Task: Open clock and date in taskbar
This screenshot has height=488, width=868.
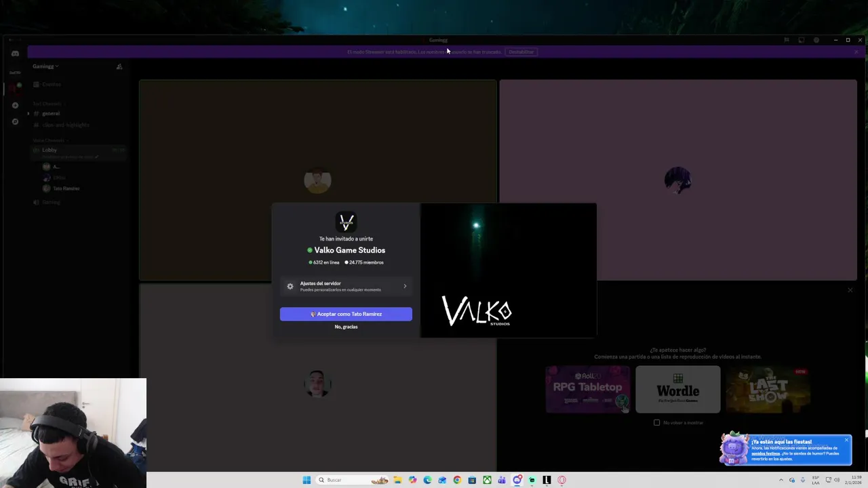Action: click(853, 480)
